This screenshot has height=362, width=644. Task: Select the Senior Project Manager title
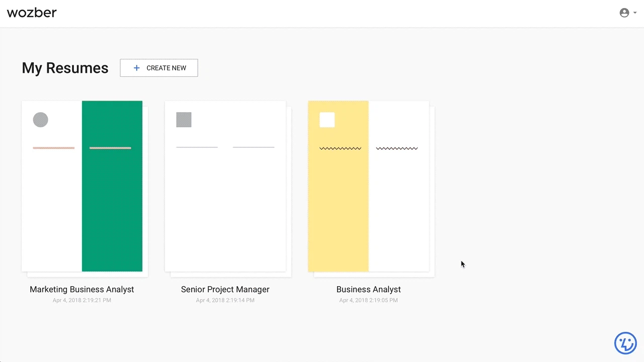click(225, 290)
